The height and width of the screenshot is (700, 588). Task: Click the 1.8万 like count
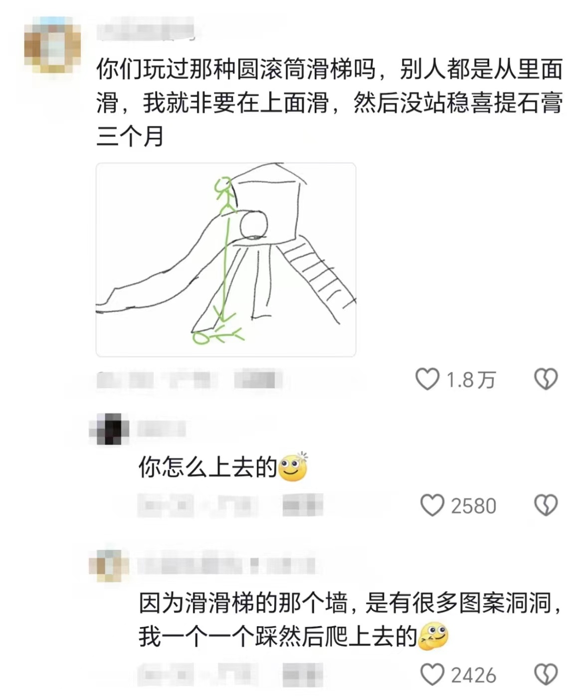point(471,380)
